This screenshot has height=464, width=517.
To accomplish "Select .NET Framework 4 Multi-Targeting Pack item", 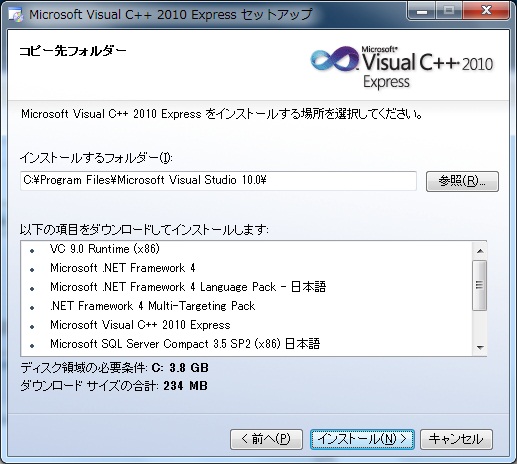I will (153, 306).
